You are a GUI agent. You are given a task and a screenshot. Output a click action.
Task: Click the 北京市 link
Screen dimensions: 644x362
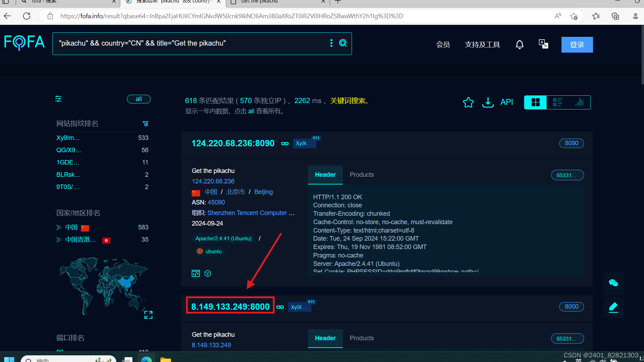[x=235, y=192]
